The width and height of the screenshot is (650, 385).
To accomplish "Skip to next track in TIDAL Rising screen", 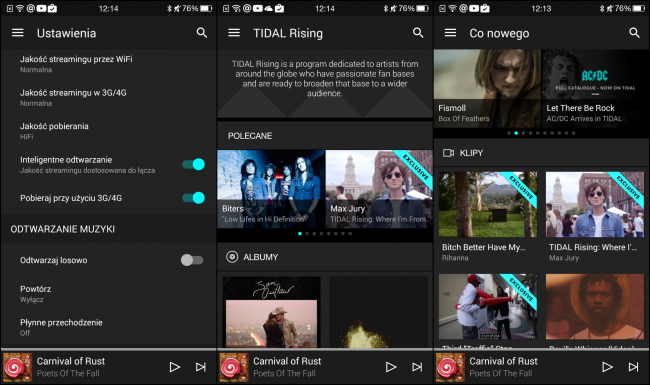I will click(417, 367).
